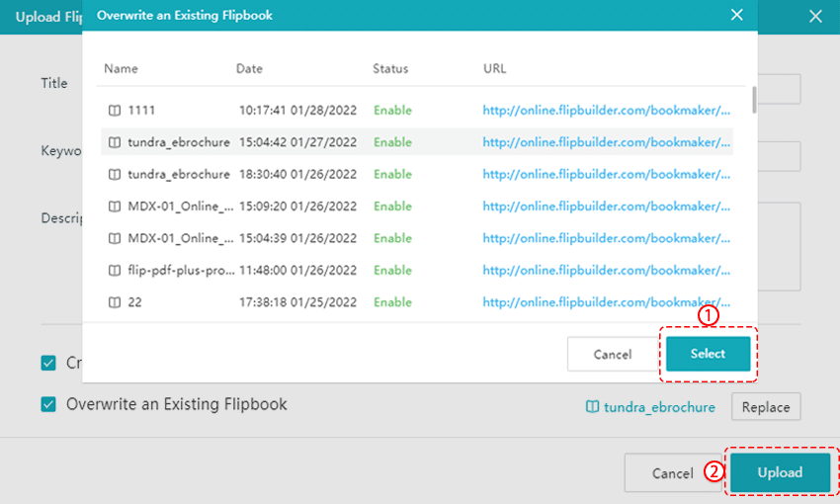Close the Overwrite an Existing Flipbook dialog

point(737,15)
